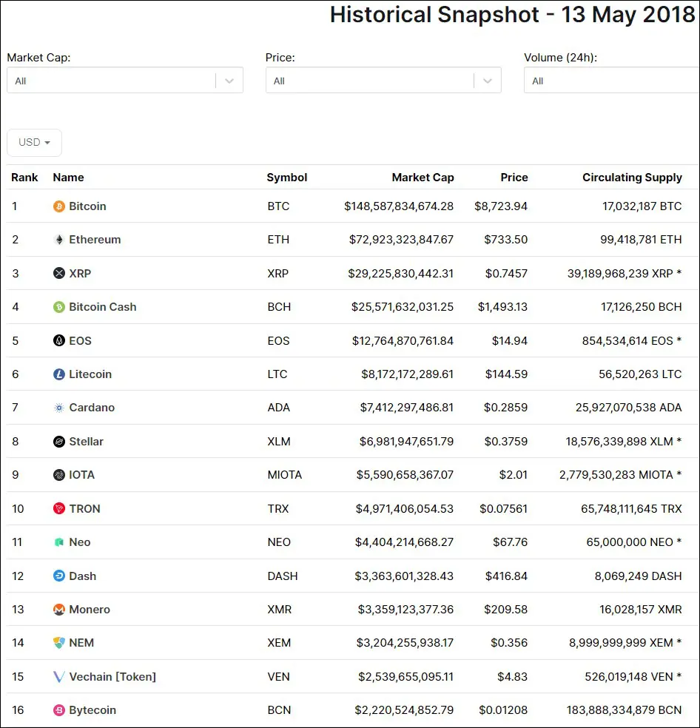The width and height of the screenshot is (700, 728).
Task: Click the Bitcoin Cash green logo icon
Action: (59, 307)
